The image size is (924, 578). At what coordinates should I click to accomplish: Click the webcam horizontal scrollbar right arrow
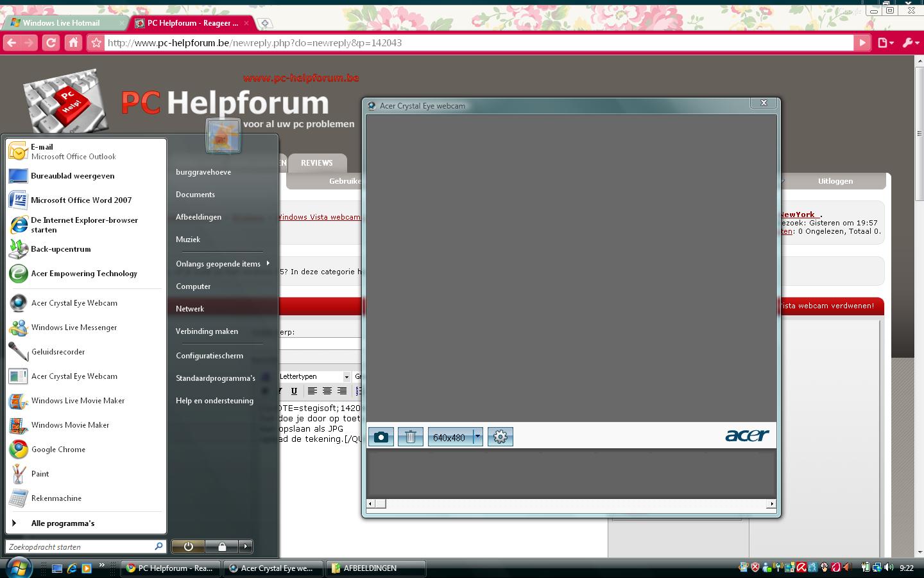771,504
